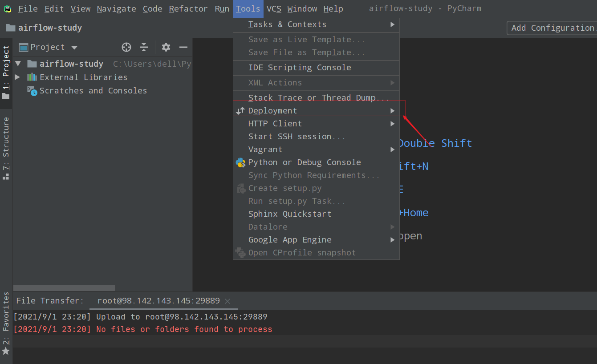Select Start SSH session menu entry
Image resolution: width=597 pixels, height=364 pixels.
296,137
